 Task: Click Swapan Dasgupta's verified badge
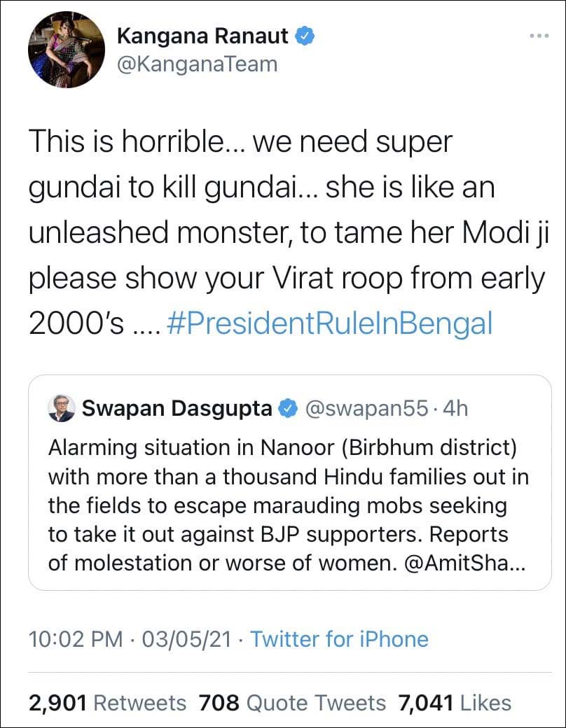click(x=288, y=409)
